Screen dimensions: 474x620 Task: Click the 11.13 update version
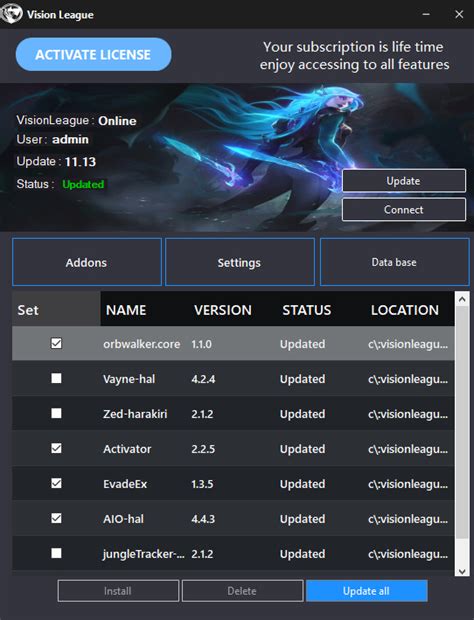pos(80,162)
